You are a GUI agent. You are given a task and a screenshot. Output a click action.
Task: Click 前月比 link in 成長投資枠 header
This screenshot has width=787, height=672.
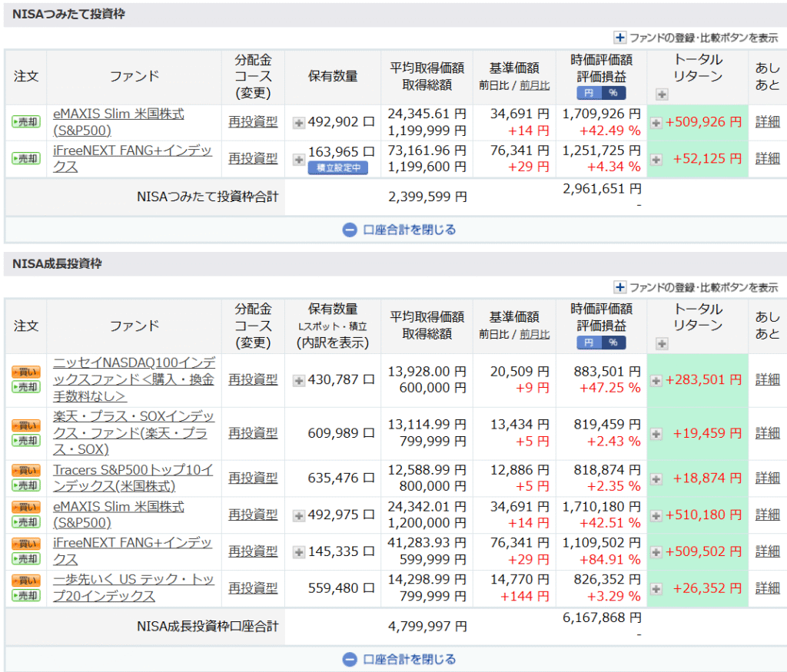coord(535,335)
